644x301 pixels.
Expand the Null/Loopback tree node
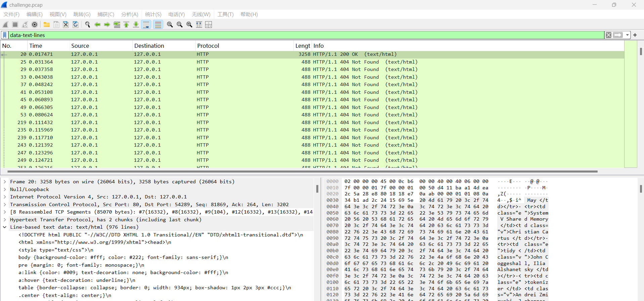tap(5, 189)
